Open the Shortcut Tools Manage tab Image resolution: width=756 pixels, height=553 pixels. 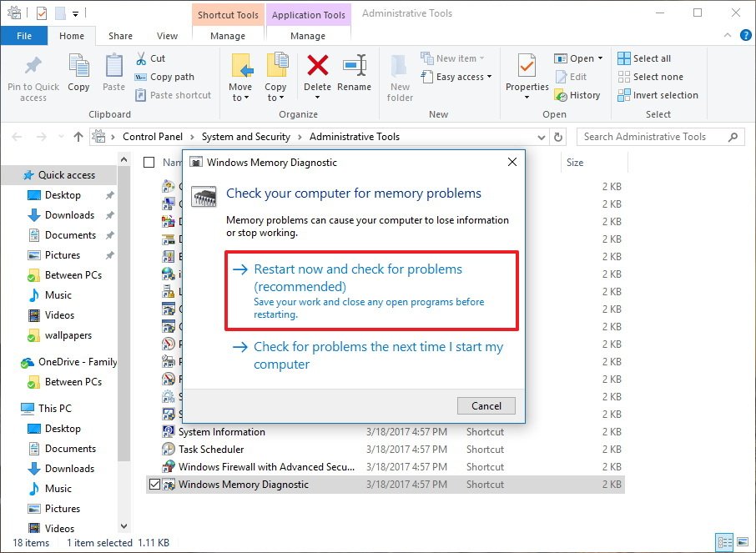click(227, 36)
